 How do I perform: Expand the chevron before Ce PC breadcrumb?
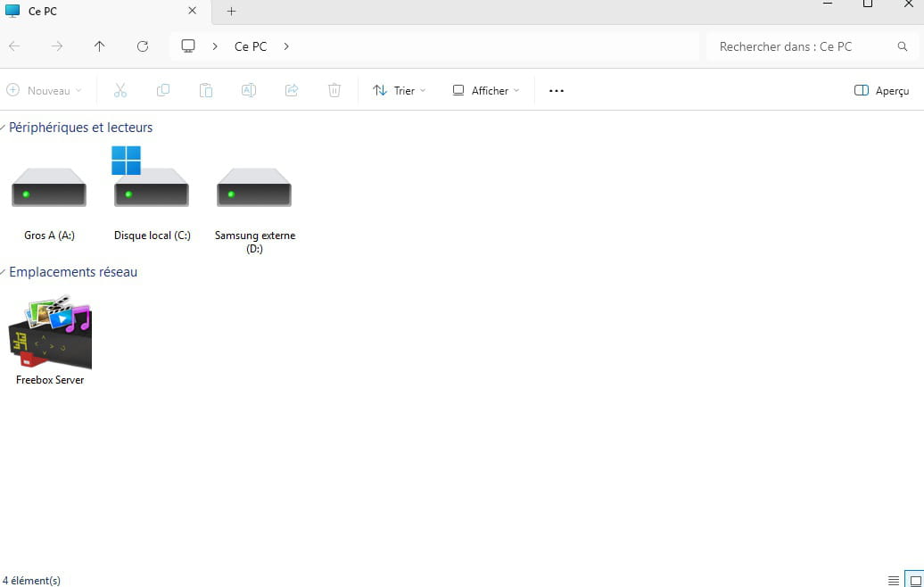click(215, 46)
